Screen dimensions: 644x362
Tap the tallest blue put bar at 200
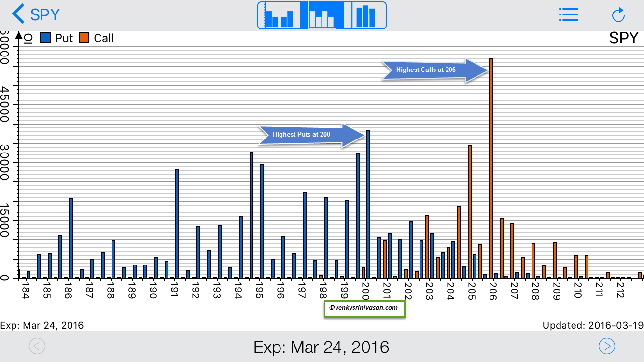(x=368, y=204)
